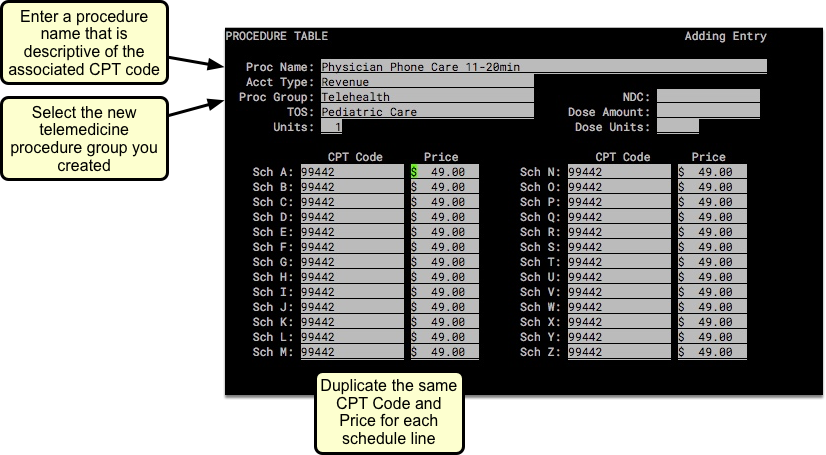The width and height of the screenshot is (826, 455).
Task: Select the Sch D CPT Code field
Action: click(352, 216)
